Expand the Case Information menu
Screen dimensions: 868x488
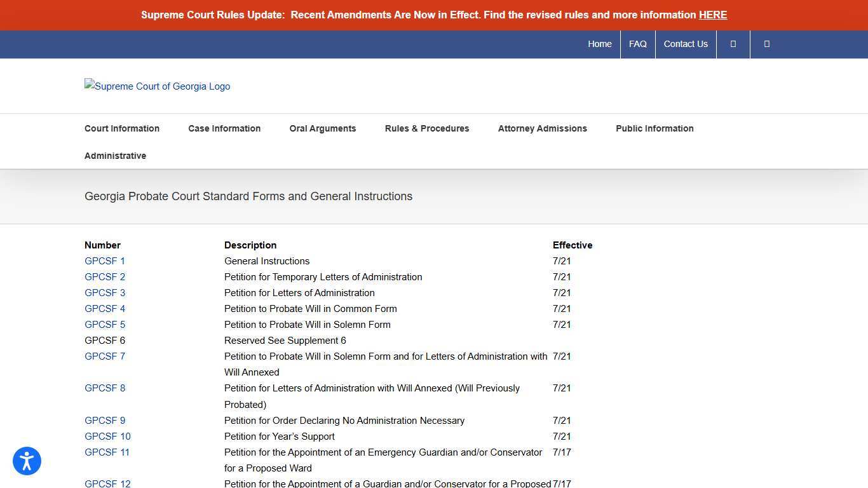[224, 128]
